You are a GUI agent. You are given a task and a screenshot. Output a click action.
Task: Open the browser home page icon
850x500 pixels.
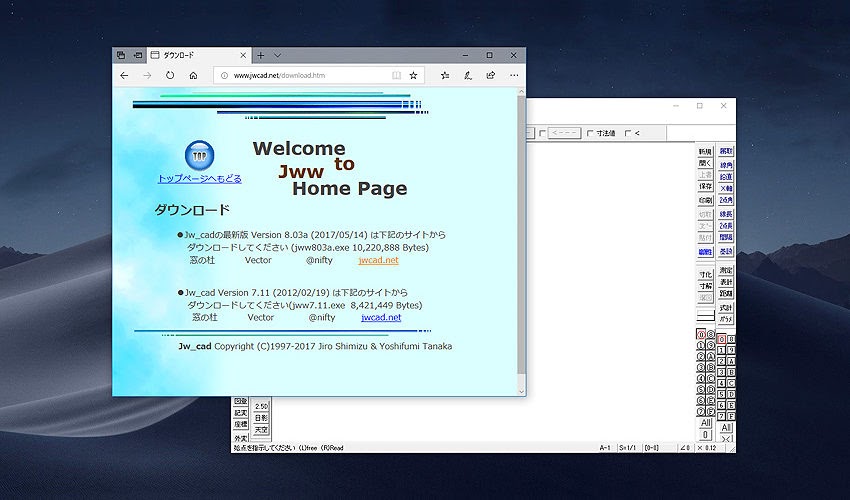click(193, 75)
